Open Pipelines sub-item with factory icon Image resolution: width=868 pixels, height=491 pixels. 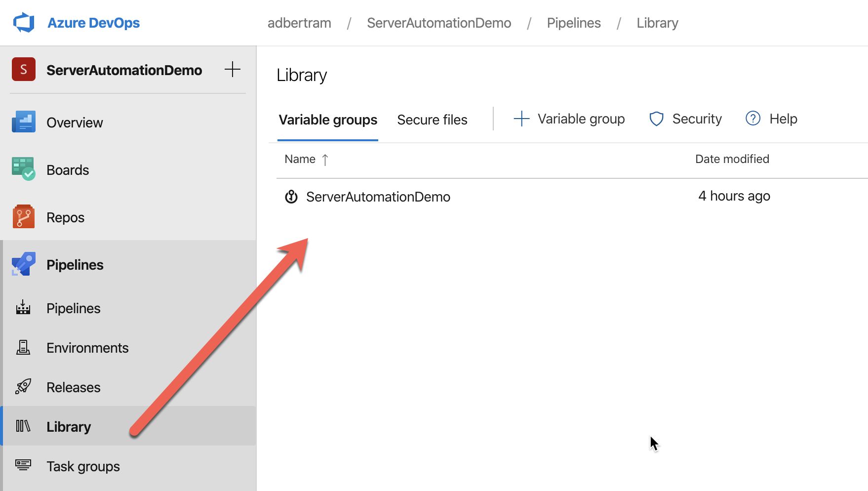coord(73,308)
